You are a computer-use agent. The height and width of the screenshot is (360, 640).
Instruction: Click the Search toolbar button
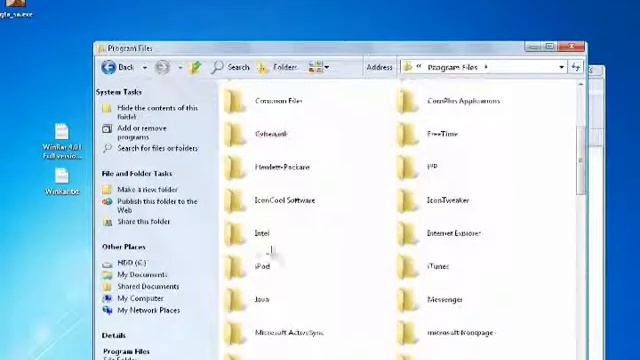(231, 67)
